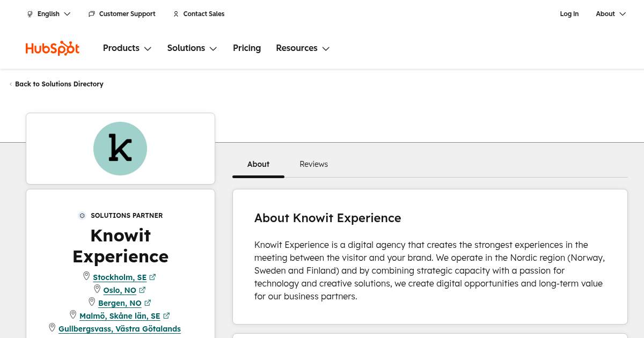Select the About tab

(258, 164)
